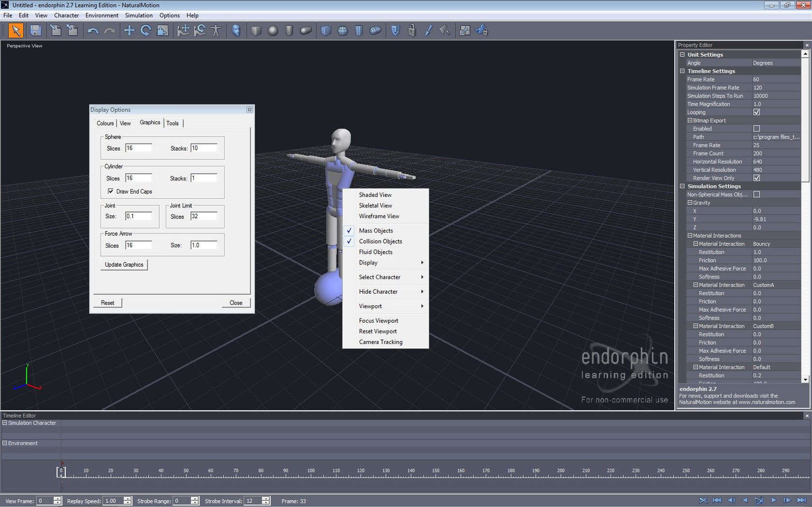The image size is (812, 507).
Task: Collapse the Simulation Character timeline row
Action: [x=5, y=423]
